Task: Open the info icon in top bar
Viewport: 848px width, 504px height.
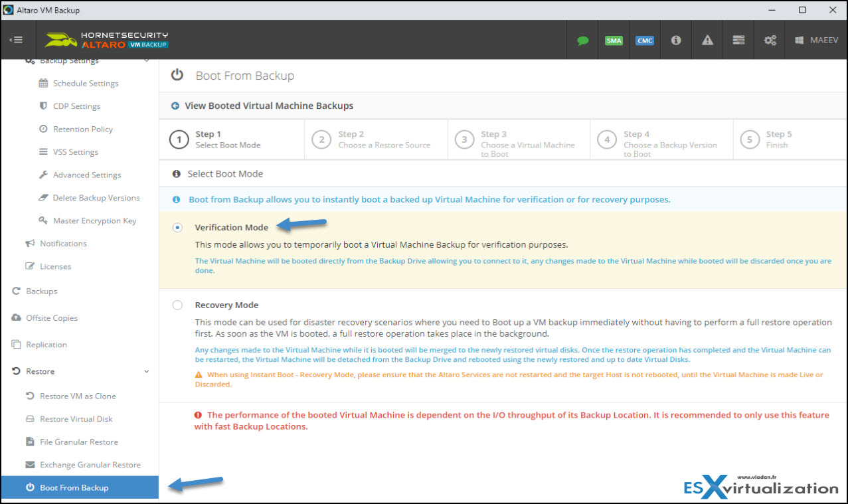Action: coord(676,40)
